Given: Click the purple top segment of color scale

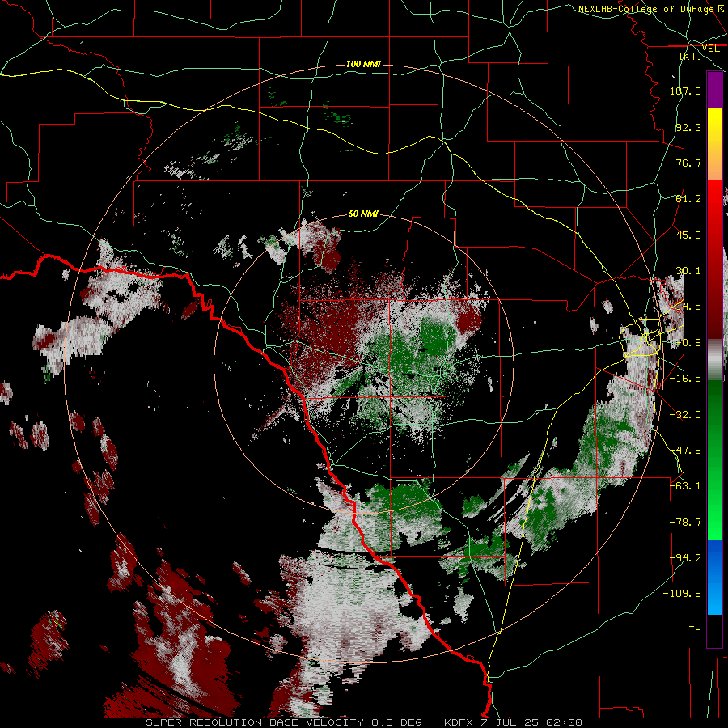Looking at the screenshot, I should [714, 90].
